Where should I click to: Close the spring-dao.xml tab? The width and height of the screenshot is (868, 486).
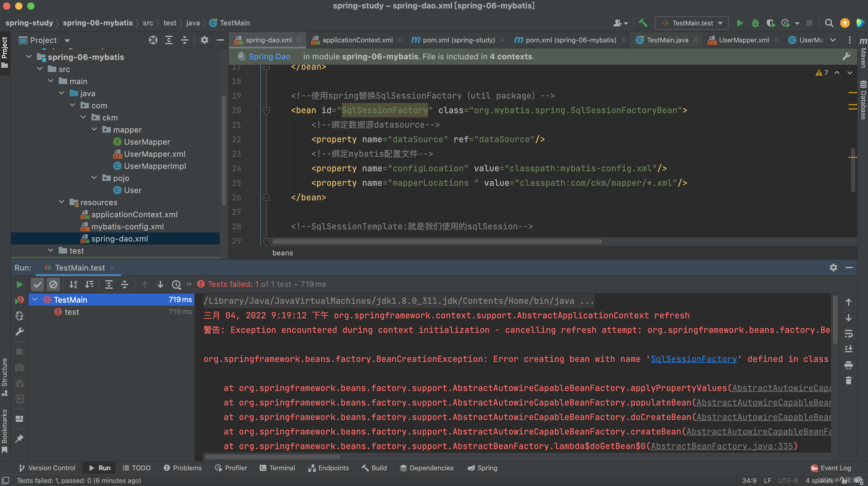point(299,40)
